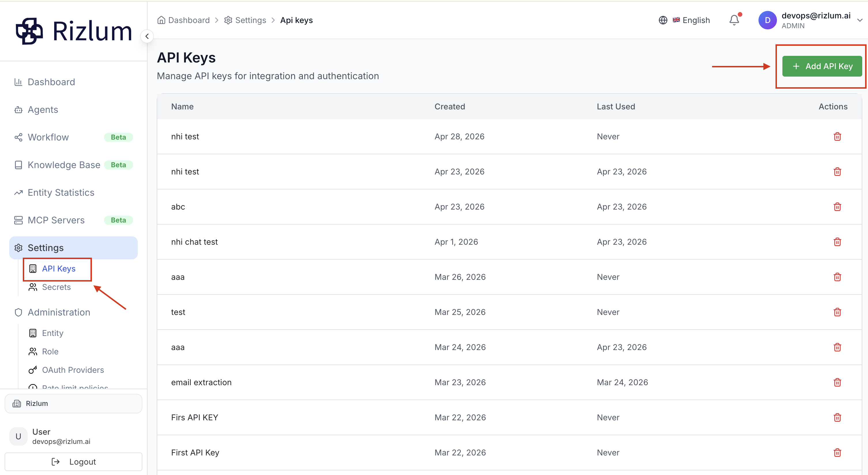
Task: Click the Rizlum logo
Action: [73, 31]
